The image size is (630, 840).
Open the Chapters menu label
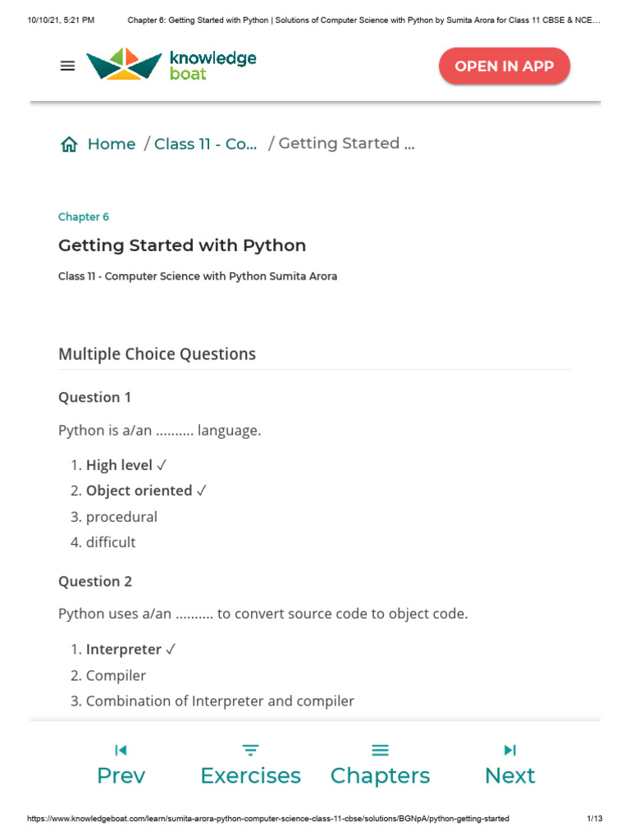(380, 776)
